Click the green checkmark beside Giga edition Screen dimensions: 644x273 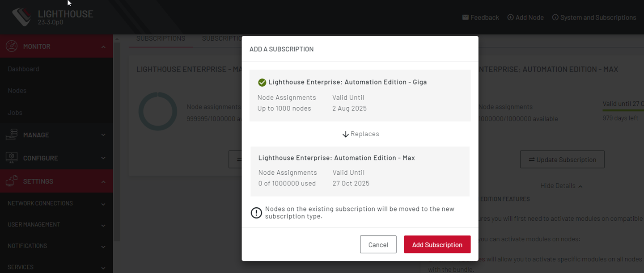(262, 82)
